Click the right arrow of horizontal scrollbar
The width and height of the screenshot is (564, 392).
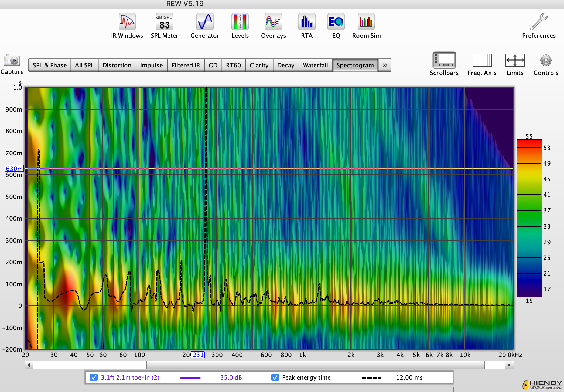[x=509, y=365]
